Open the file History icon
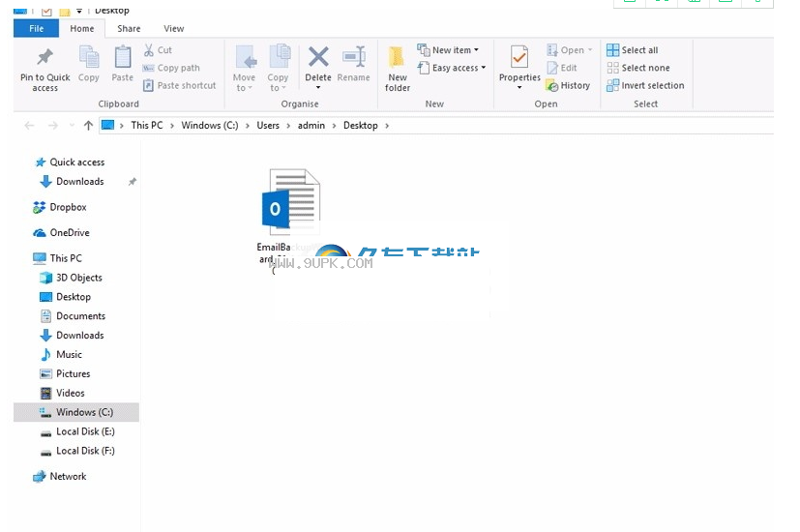 [552, 85]
